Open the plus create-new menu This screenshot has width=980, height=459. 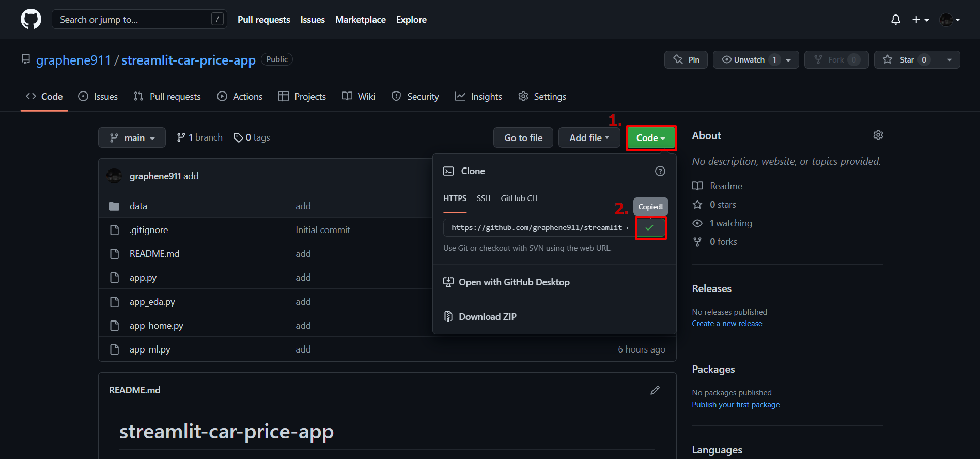click(921, 20)
